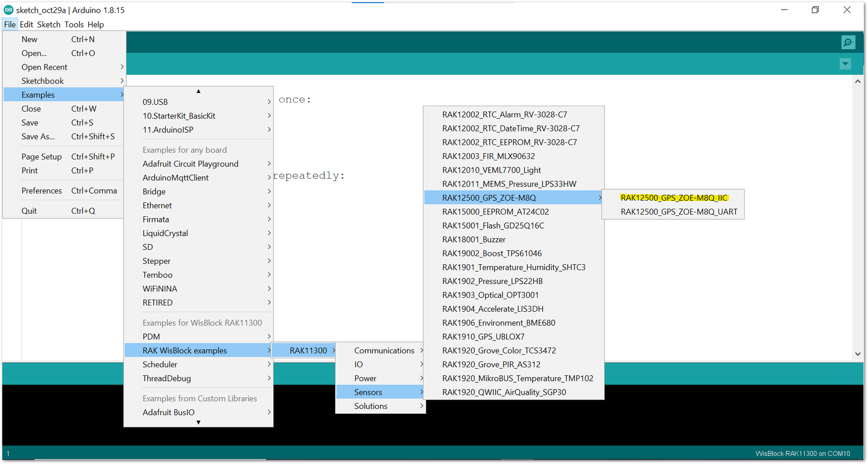Open PDM examples submenu
The height and width of the screenshot is (464, 868).
(198, 337)
